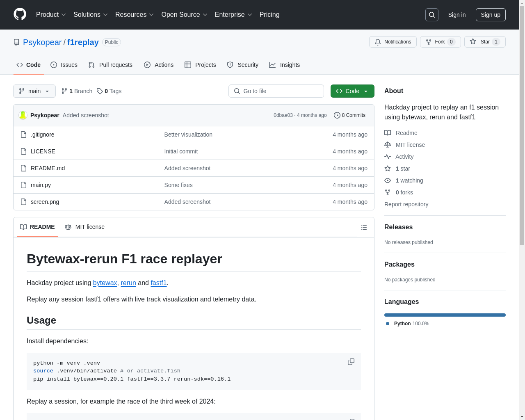Click Psykopear's avatar in commit bar
The width and height of the screenshot is (525, 420).
(x=23, y=115)
